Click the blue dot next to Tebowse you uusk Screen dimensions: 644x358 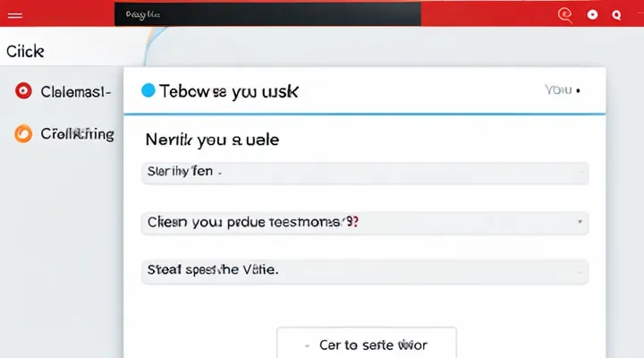(x=148, y=90)
